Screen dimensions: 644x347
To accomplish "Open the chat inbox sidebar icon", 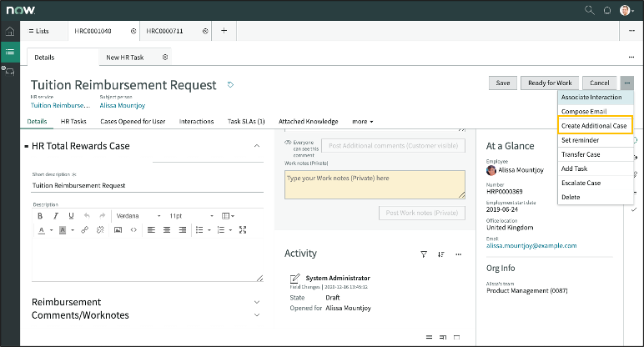I will tap(9, 72).
